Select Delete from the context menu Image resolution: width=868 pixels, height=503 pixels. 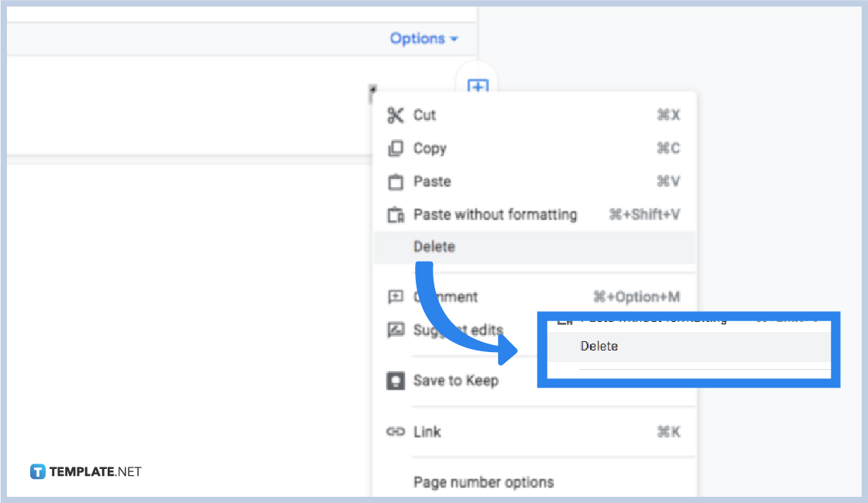[434, 246]
